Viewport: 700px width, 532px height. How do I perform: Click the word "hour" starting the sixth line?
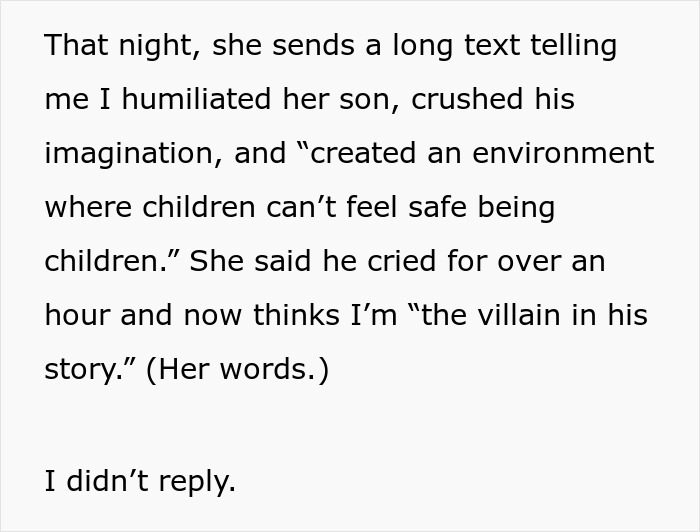[x=77, y=315]
